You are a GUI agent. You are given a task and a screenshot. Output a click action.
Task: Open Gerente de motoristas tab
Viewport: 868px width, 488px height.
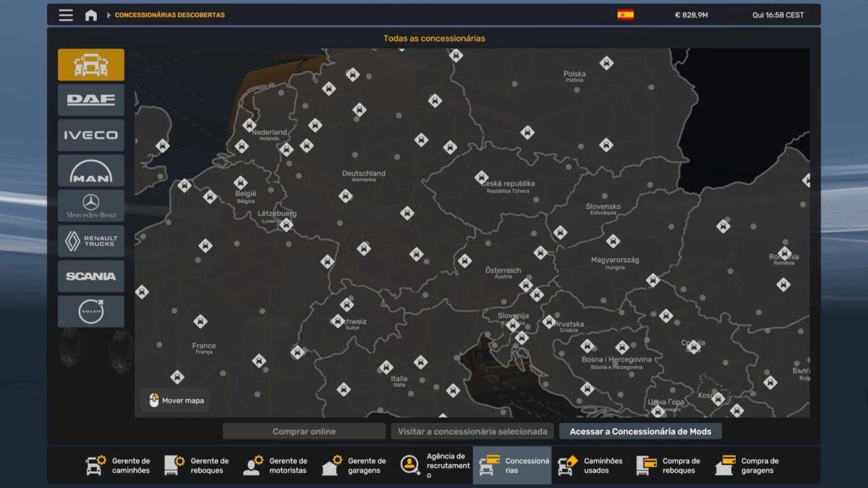pyautogui.click(x=276, y=466)
